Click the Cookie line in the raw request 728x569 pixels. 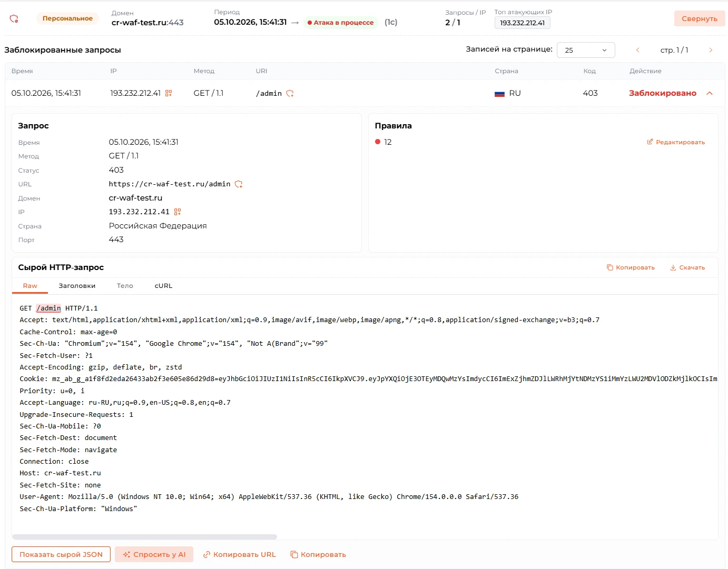click(369, 379)
